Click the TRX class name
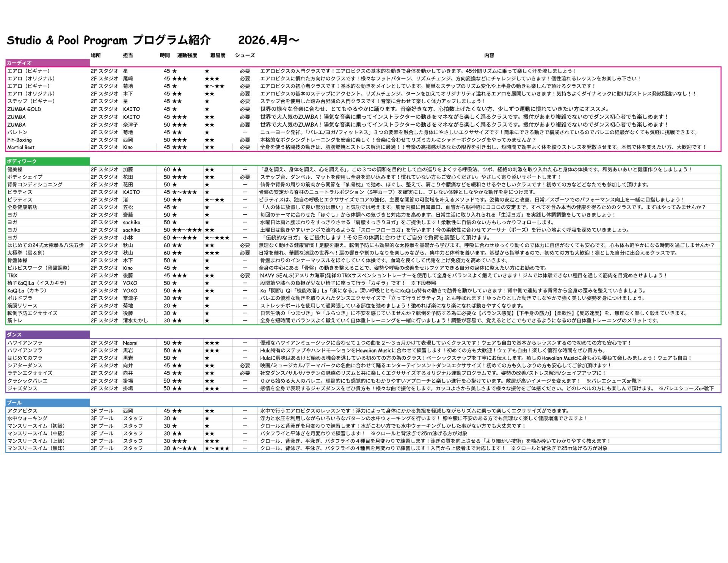This screenshot has width=728, height=563. [x=12, y=275]
